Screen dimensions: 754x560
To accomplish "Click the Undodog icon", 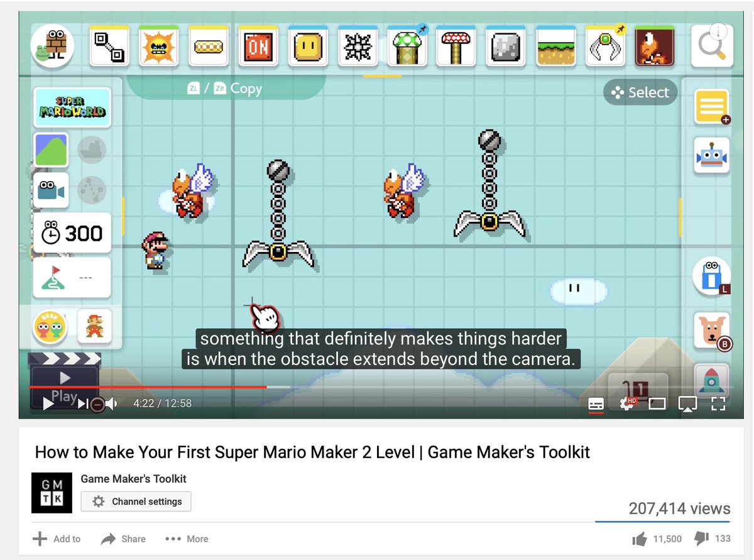I will point(712,331).
